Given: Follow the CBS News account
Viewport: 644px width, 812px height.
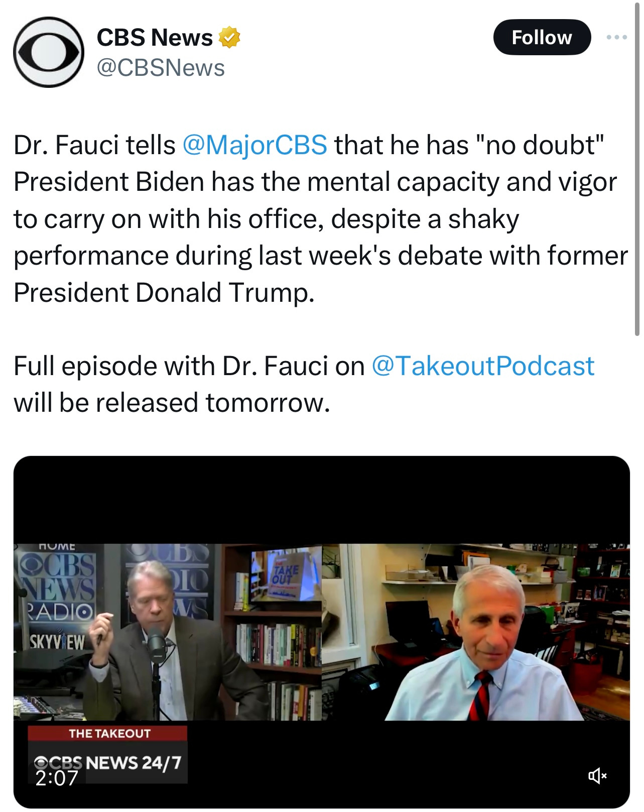Looking at the screenshot, I should point(542,37).
